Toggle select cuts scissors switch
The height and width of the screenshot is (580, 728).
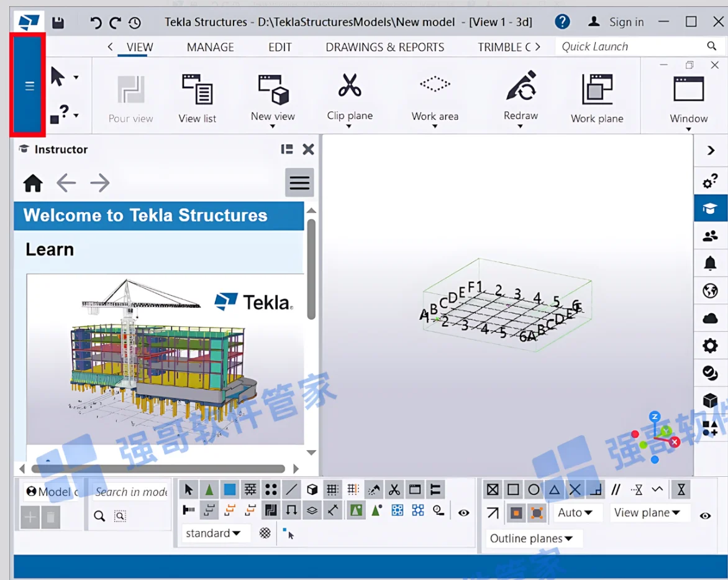pyautogui.click(x=394, y=489)
